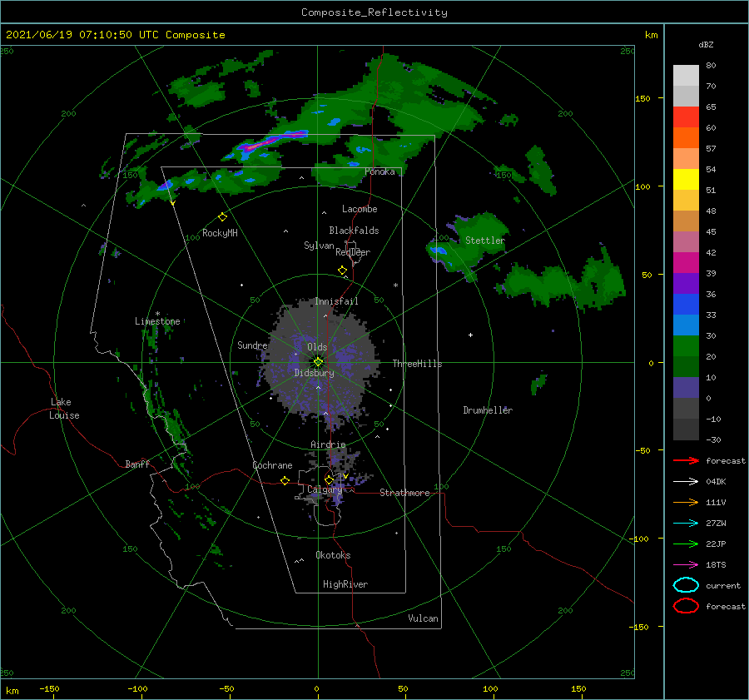Click the yellow diamond marker above Calgary
This screenshot has width=749, height=700.
tap(329, 479)
